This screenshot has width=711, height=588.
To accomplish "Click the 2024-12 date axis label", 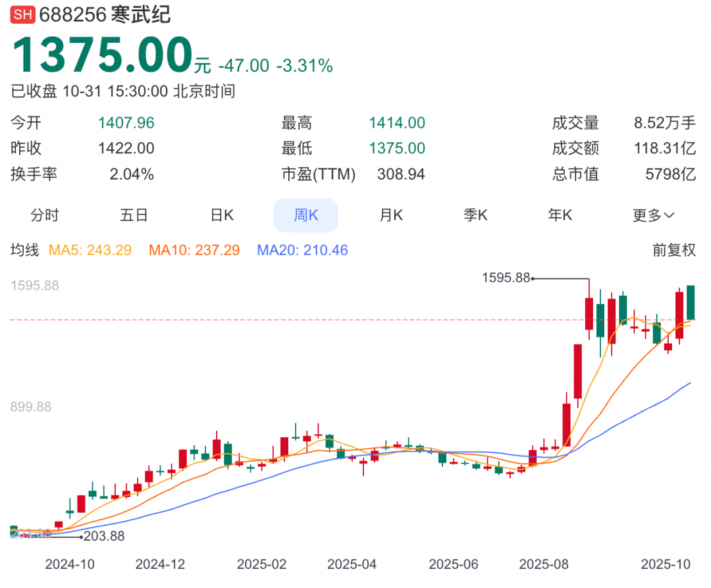I will pyautogui.click(x=160, y=564).
